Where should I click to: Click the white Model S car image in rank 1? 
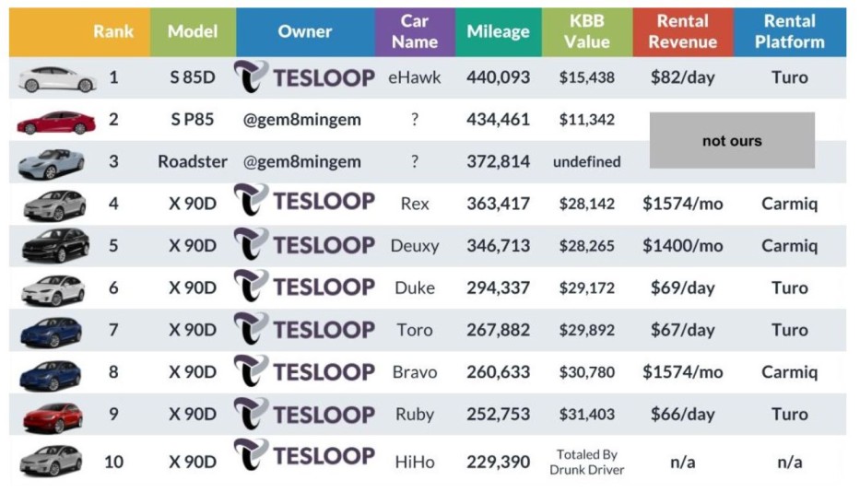[x=56, y=79]
